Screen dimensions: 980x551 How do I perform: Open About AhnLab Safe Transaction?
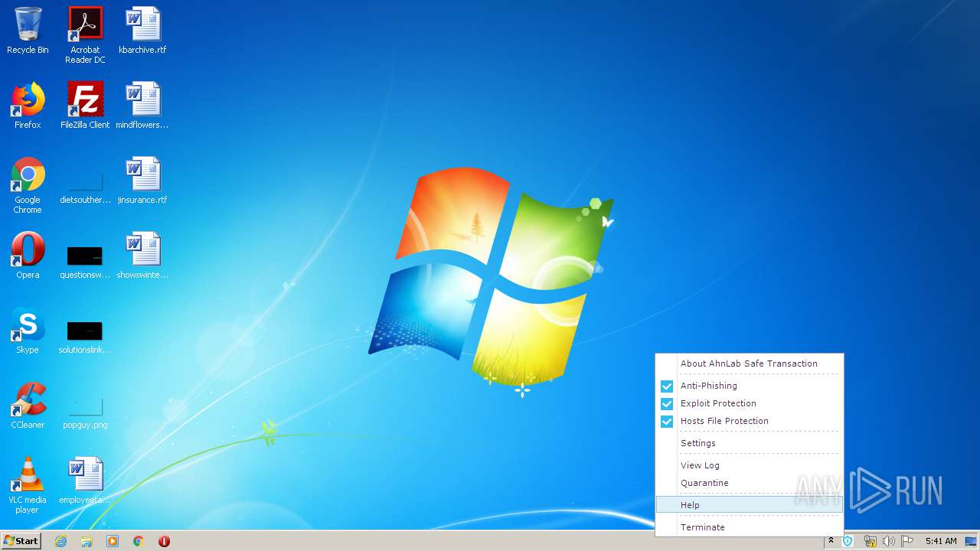pyautogui.click(x=749, y=364)
